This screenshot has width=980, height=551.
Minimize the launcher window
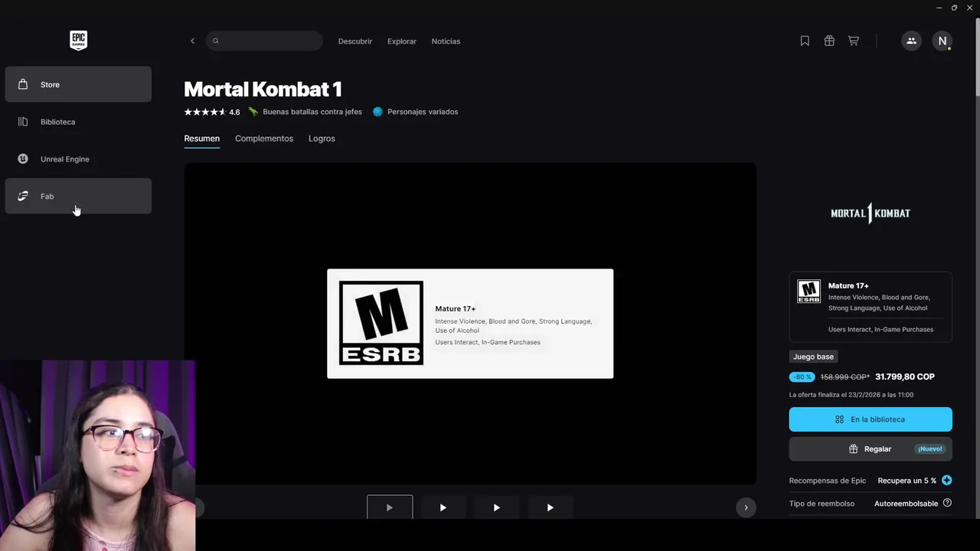point(939,8)
